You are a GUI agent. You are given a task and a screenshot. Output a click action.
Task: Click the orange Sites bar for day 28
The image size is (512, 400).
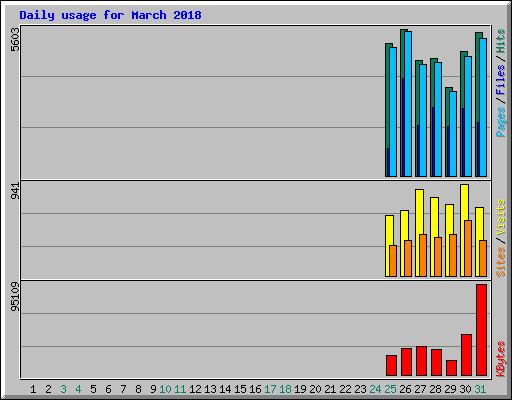[438, 257]
